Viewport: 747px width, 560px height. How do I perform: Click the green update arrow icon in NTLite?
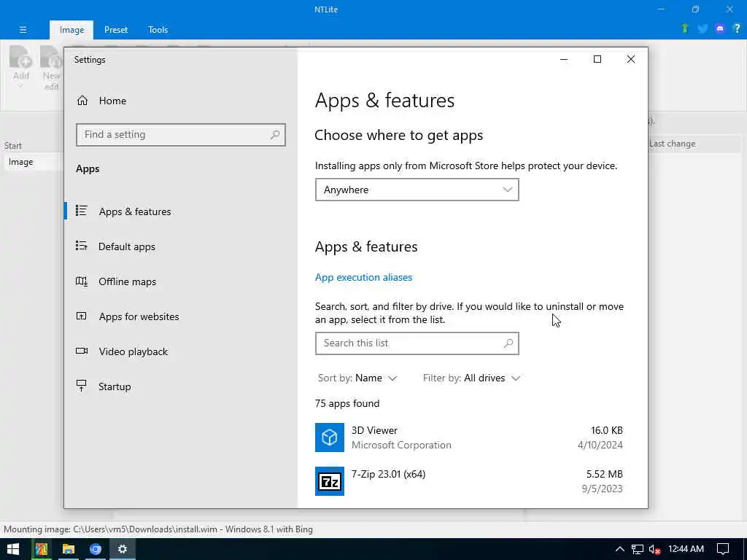685,28
